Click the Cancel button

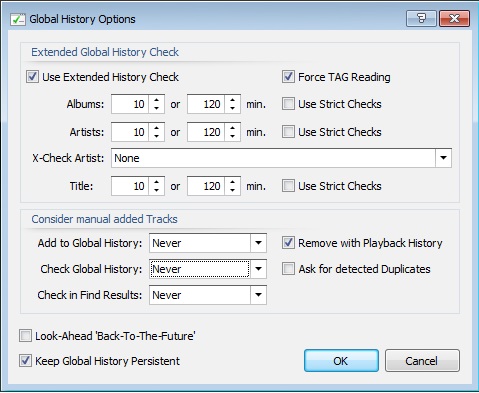pyautogui.click(x=422, y=361)
